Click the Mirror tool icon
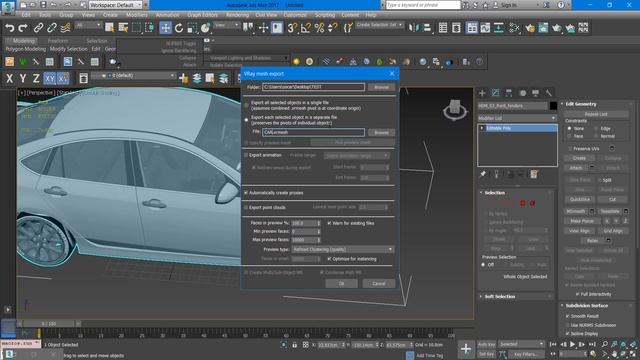This screenshot has height=360, width=640. (413, 28)
